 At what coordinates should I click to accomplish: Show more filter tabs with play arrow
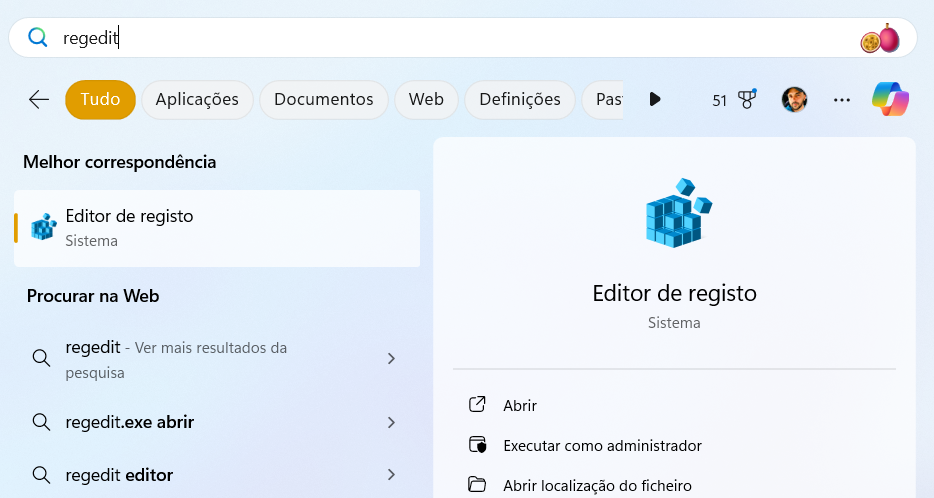click(x=655, y=99)
